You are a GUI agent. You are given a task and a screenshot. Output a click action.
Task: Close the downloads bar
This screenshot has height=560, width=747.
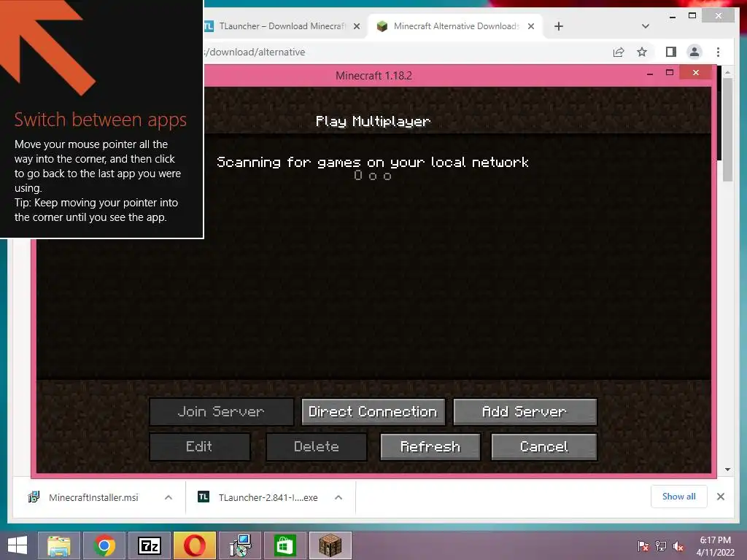pyautogui.click(x=721, y=497)
